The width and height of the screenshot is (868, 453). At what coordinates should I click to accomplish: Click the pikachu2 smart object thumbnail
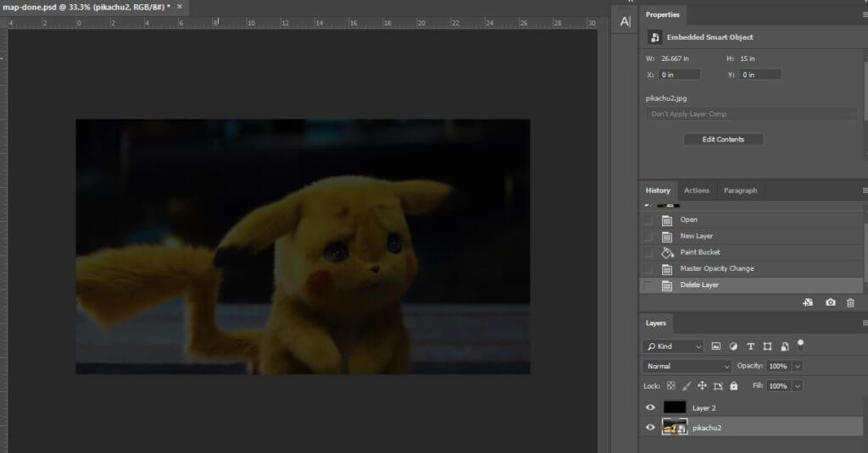[675, 427]
